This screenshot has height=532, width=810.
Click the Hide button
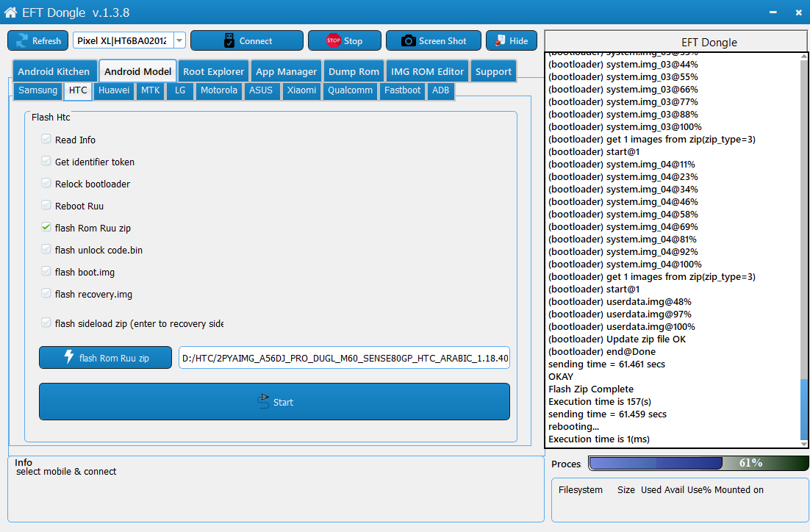tap(512, 41)
